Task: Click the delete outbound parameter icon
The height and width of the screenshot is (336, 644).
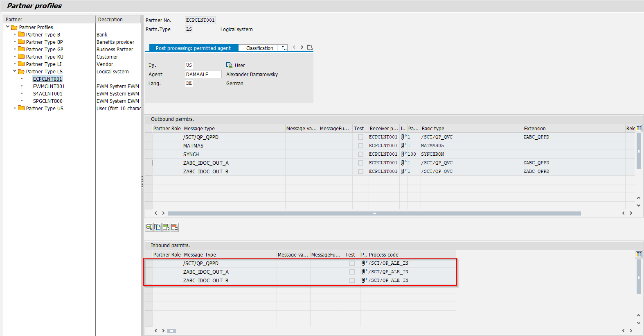Action: coord(175,227)
